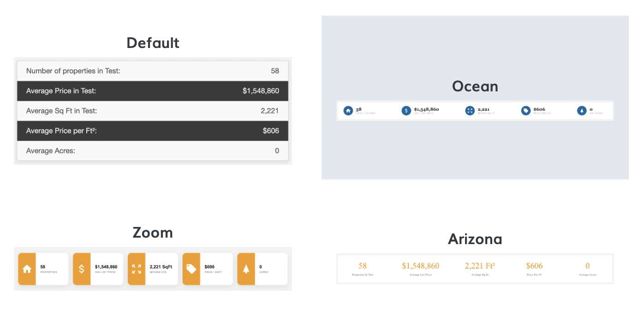Viewport: 644px width, 311px height.
Task: Click the blue tree circle icon
Action: point(582,111)
